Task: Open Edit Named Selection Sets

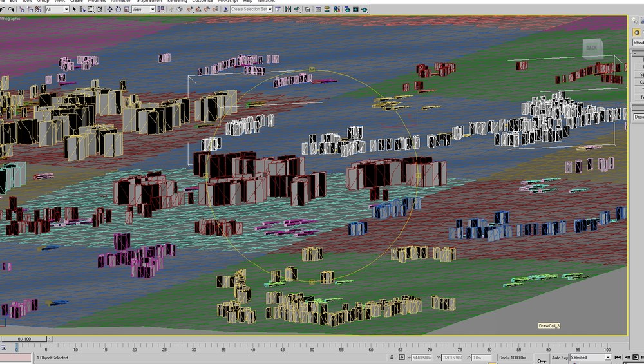Action: pos(225,9)
